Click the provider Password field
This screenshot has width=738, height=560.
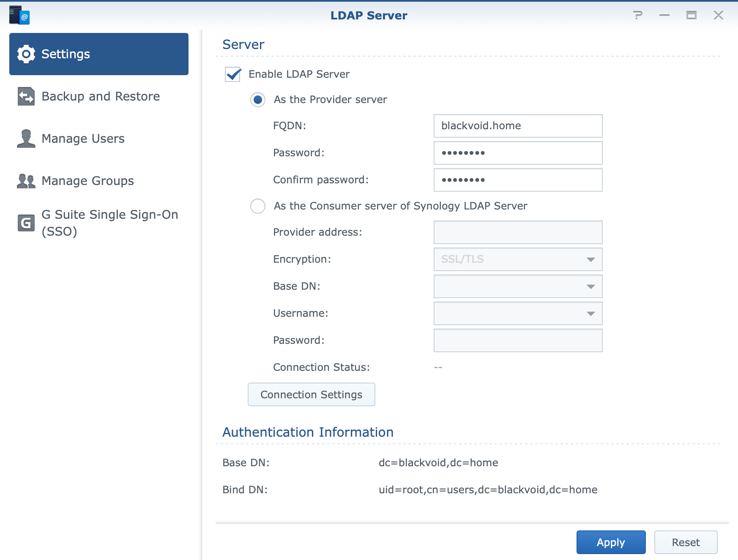coord(518,153)
